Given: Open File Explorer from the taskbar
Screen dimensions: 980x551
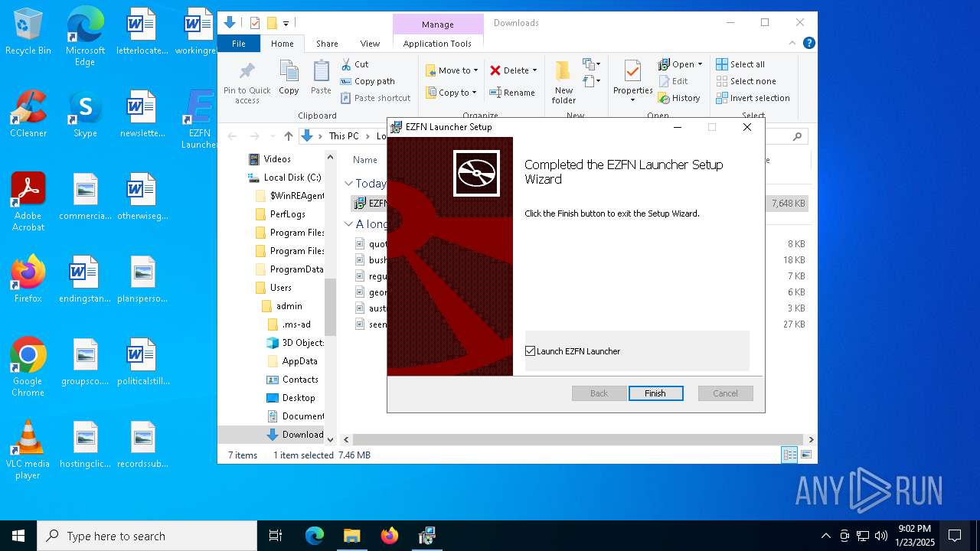Looking at the screenshot, I should point(352,536).
